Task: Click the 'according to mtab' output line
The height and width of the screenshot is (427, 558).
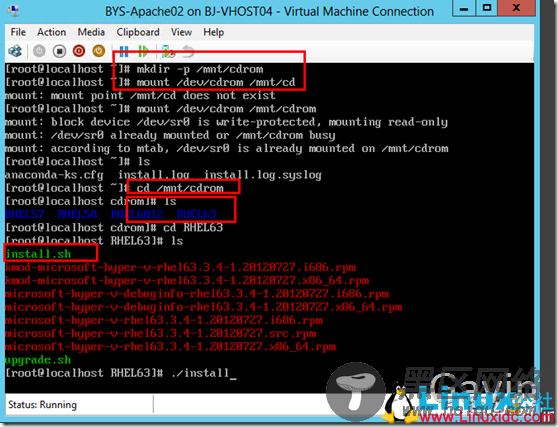Action: 227,148
